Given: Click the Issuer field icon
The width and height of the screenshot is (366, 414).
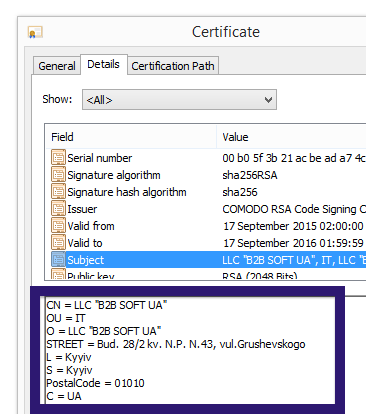Looking at the screenshot, I should click(58, 209).
